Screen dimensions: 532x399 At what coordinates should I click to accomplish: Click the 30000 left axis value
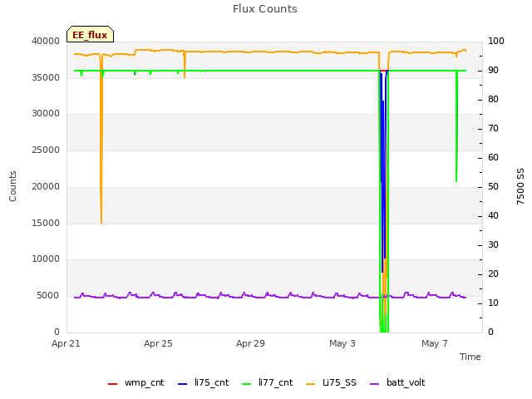pos(46,114)
